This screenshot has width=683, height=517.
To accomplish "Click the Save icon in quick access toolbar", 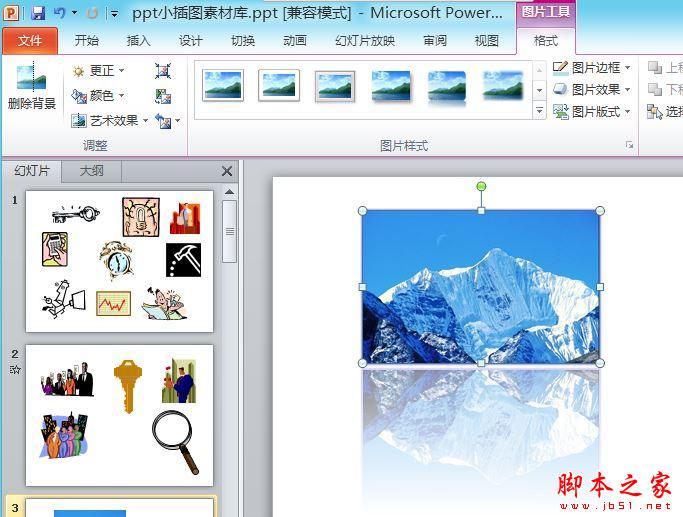I will point(38,13).
